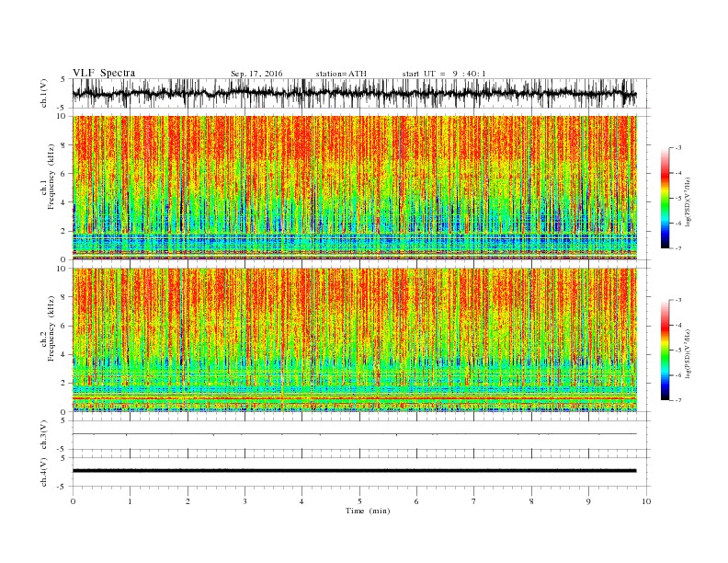Screen dimensions: 728x563
Task: Click time axis tick label "9"
Action: tap(588, 501)
